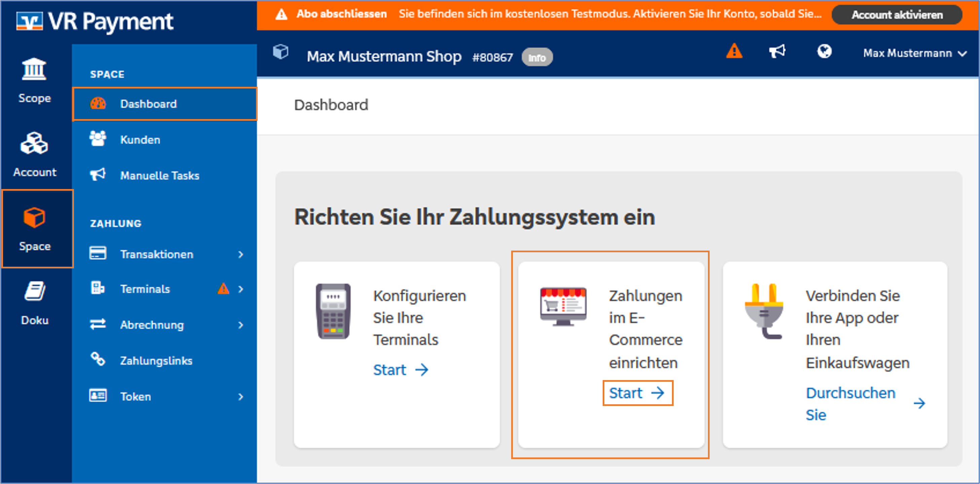The image size is (980, 484).
Task: Open the Account section cubes icon
Action: [x=34, y=143]
